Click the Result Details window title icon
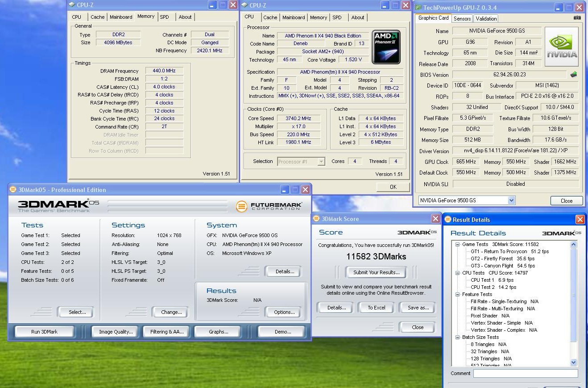Screen dimensions: 588x388 coord(448,220)
